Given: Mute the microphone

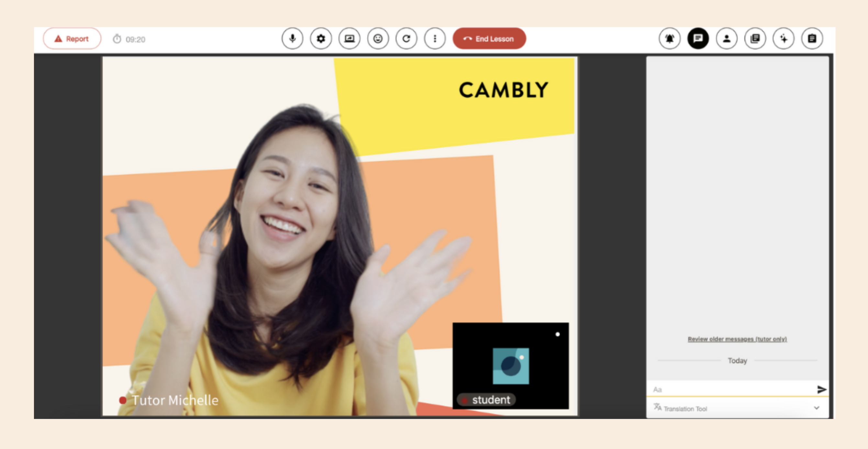Looking at the screenshot, I should click(x=292, y=39).
